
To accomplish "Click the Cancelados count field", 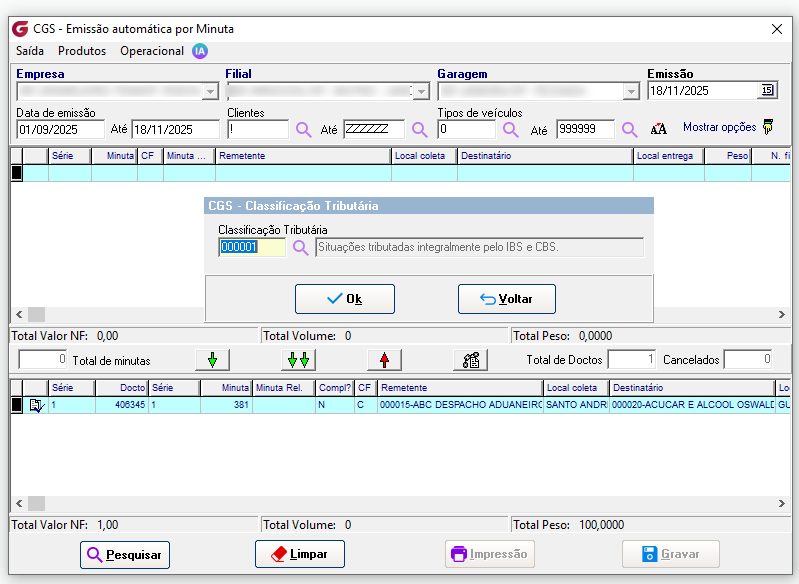I will 748,359.
